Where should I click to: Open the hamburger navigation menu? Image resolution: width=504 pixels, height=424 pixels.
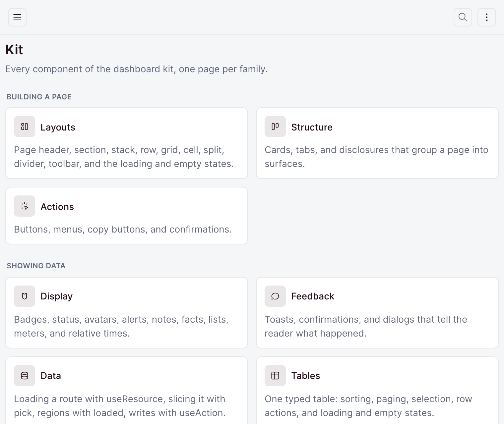tap(17, 17)
